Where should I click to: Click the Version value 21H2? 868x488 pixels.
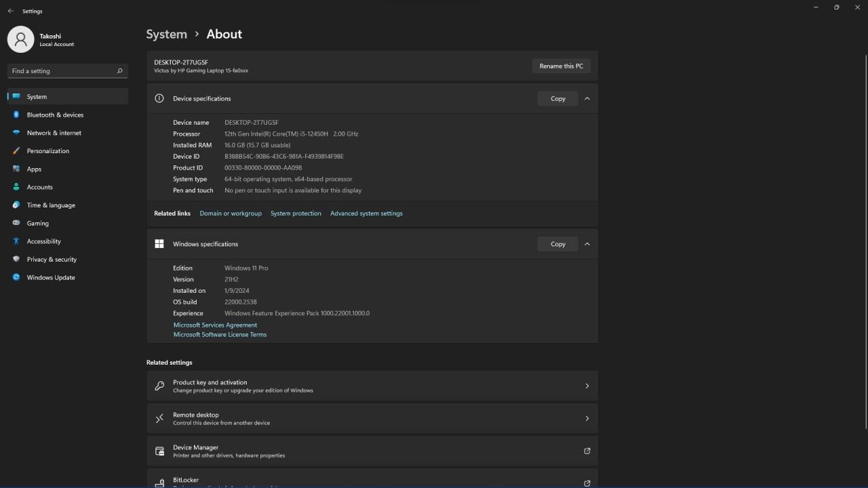tap(231, 279)
